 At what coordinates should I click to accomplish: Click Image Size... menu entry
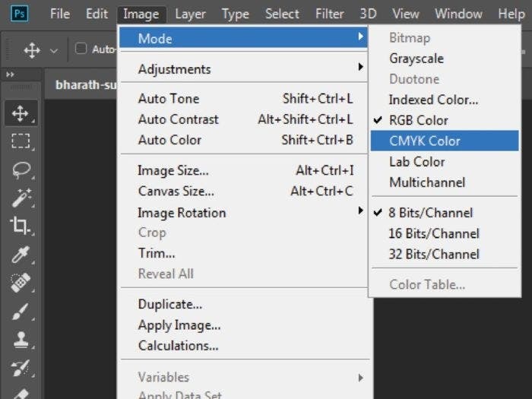click(x=173, y=171)
